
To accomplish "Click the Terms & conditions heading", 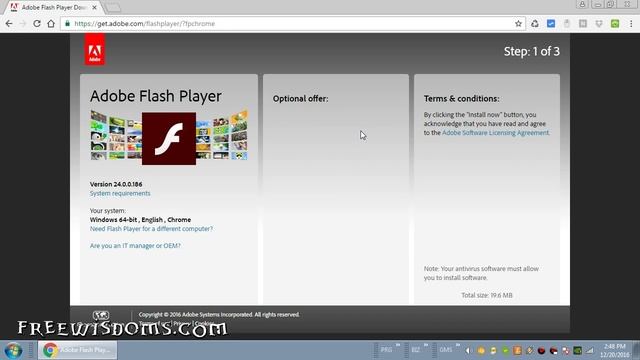I will [x=461, y=99].
